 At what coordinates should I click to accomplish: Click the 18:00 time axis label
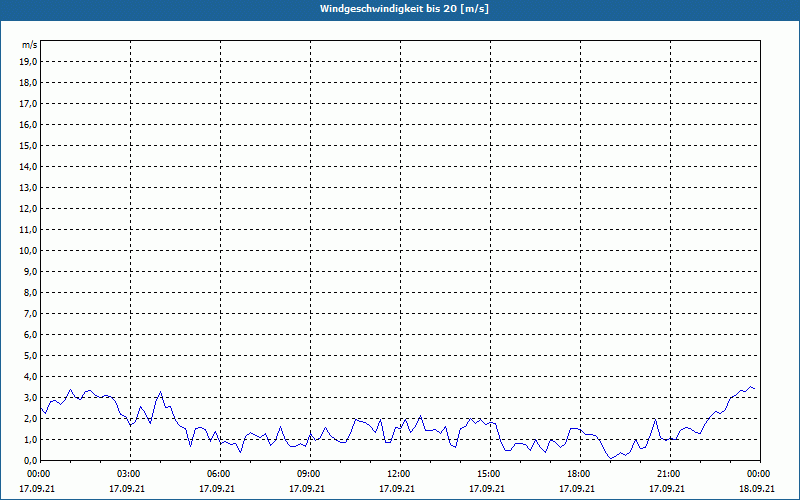tap(579, 474)
